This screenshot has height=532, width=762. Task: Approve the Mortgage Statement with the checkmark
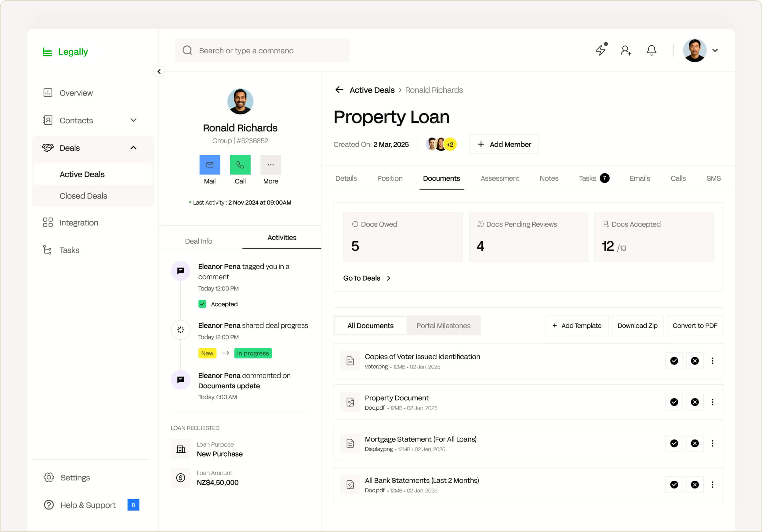point(674,444)
